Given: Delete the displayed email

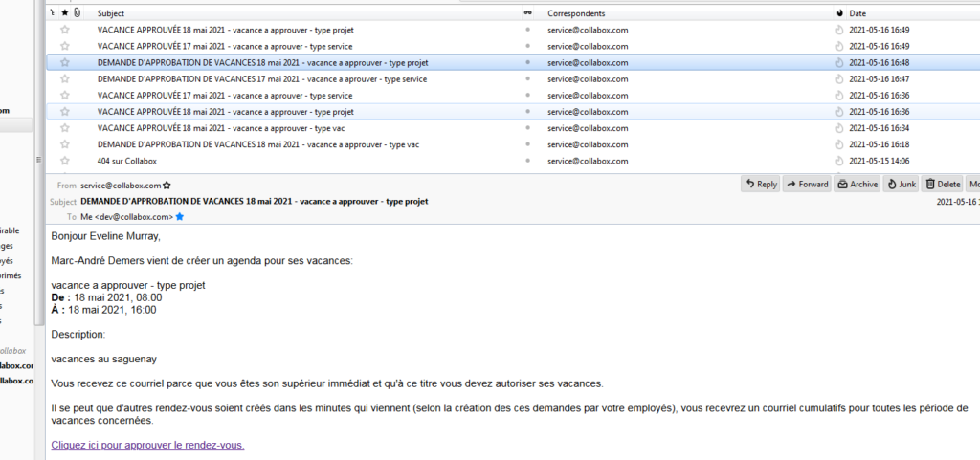Looking at the screenshot, I should click(x=943, y=185).
